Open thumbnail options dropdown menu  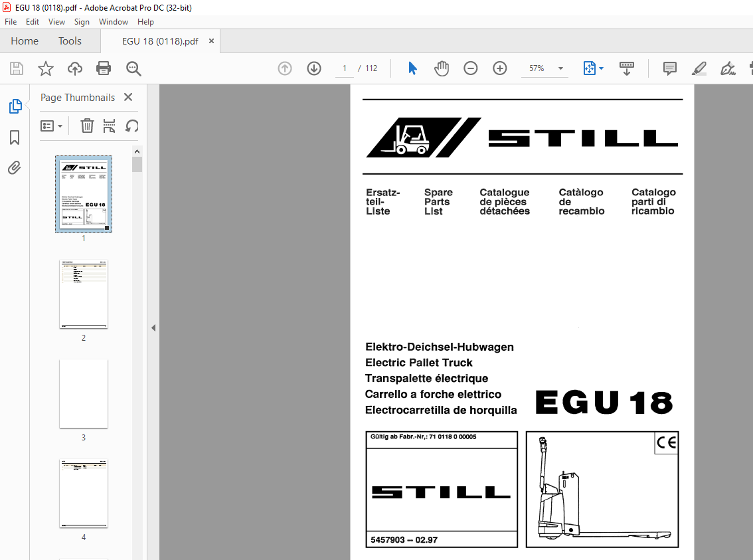[x=52, y=126]
